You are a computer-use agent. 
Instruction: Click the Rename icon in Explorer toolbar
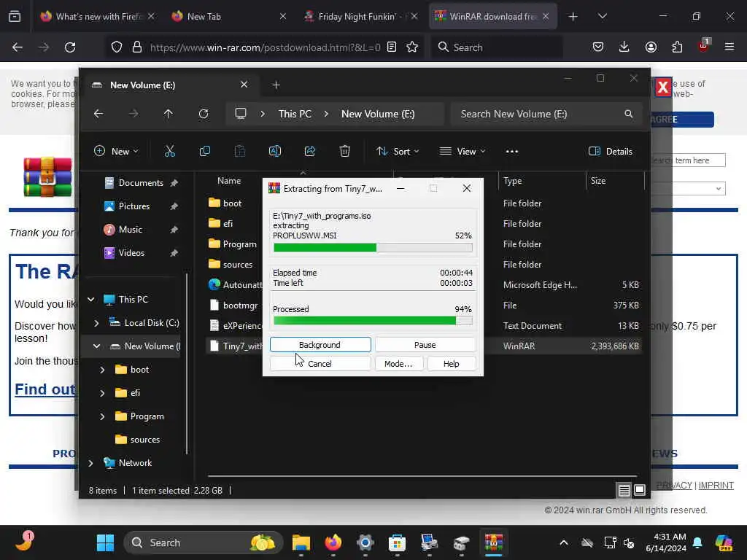click(275, 152)
